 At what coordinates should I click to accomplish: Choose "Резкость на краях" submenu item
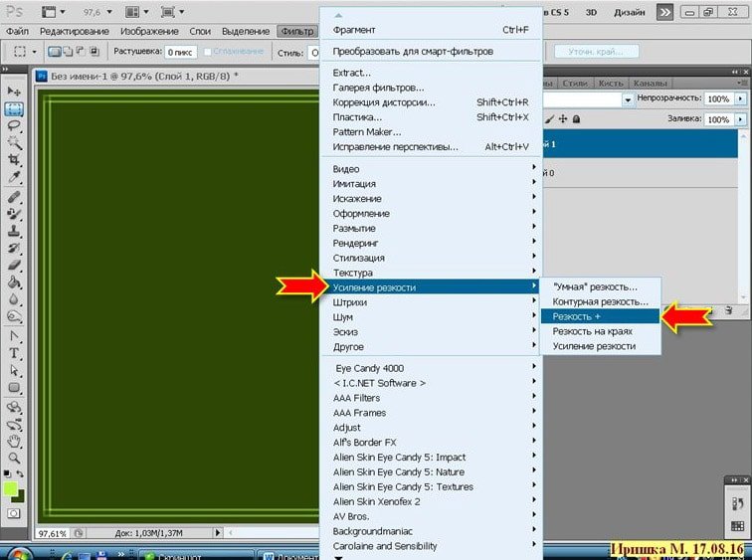593,330
